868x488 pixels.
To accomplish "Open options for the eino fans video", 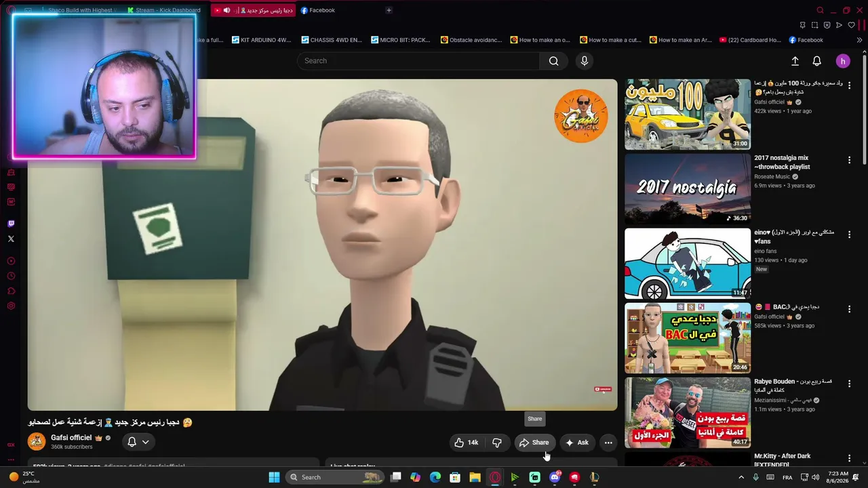I will 849,235.
